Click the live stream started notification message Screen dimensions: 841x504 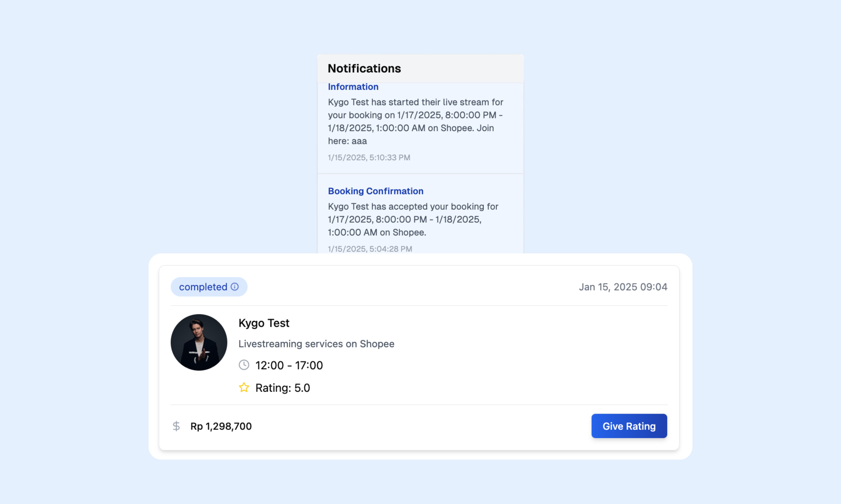pos(415,122)
